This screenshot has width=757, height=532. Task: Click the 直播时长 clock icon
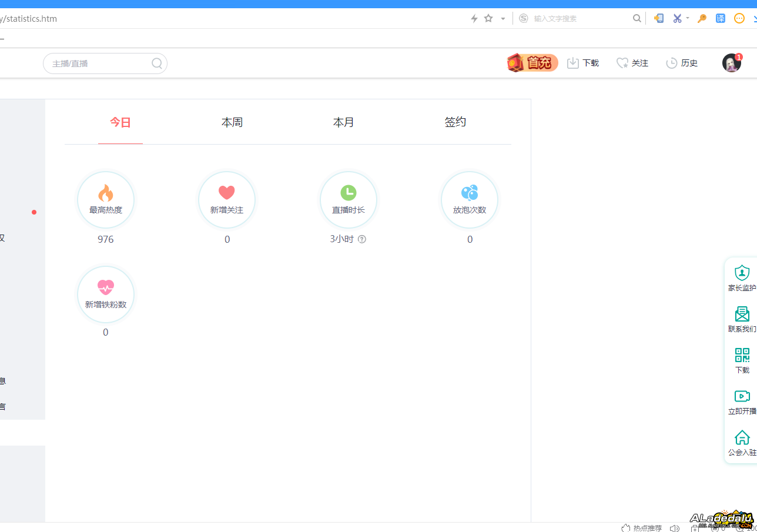click(349, 192)
